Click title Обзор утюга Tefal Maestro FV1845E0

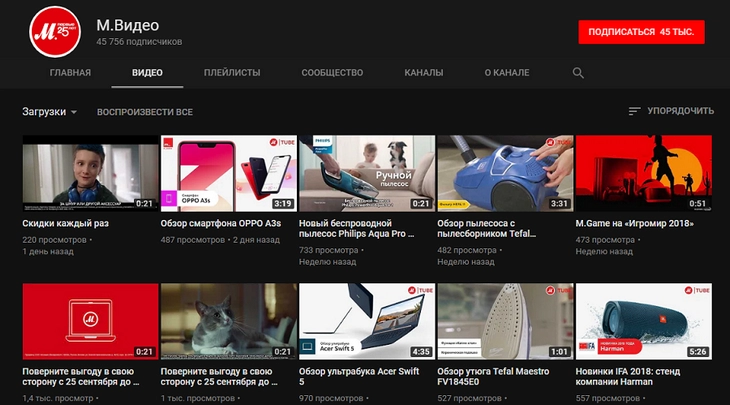click(x=493, y=377)
